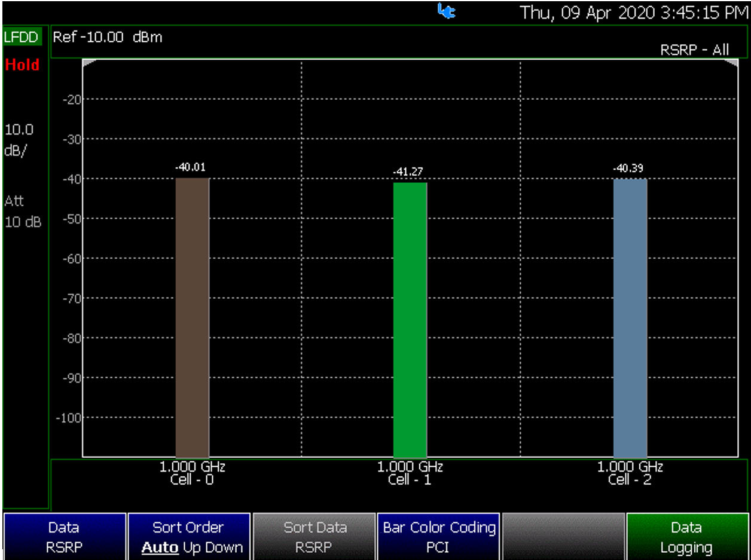Click the Cell - 1 frequency label
The image size is (751, 560).
tap(410, 473)
